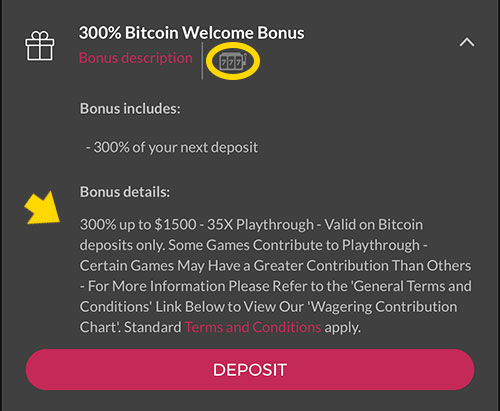Click the '300% up to $1500' text
Screen dimensions: 500x411
click(x=138, y=225)
